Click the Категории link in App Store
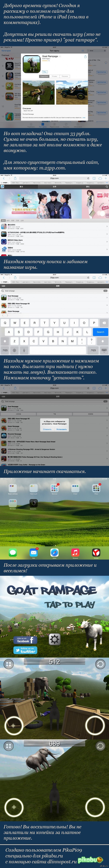 6,51
